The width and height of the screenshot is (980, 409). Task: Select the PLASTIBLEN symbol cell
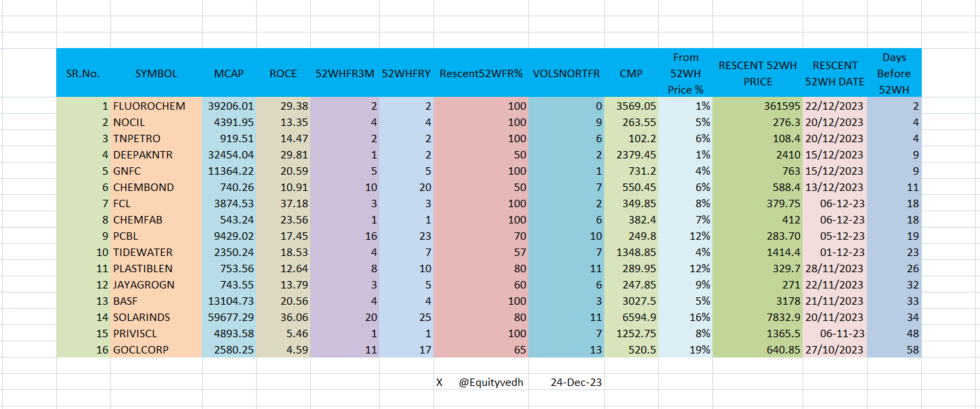click(156, 268)
